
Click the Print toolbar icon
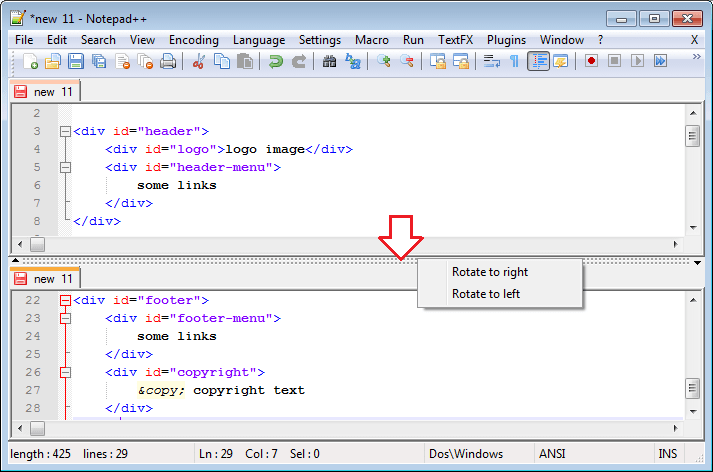[168, 62]
